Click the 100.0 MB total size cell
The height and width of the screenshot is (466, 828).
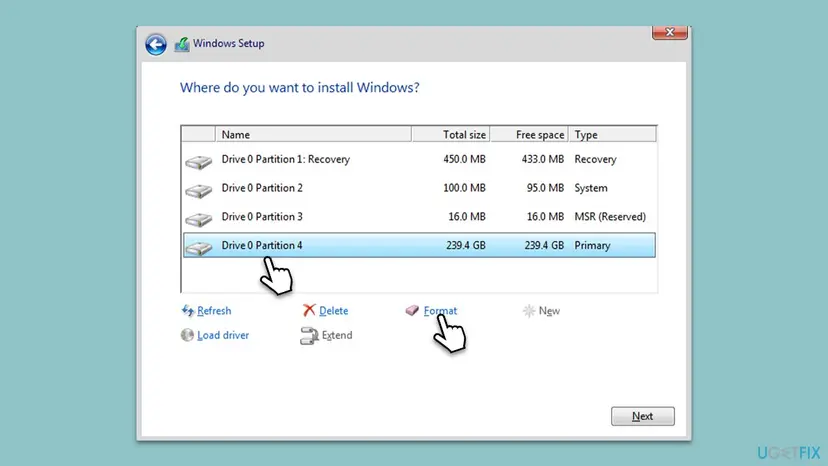[464, 188]
